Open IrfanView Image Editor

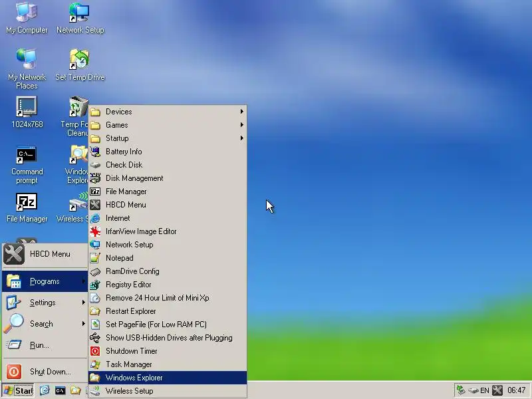168,231
